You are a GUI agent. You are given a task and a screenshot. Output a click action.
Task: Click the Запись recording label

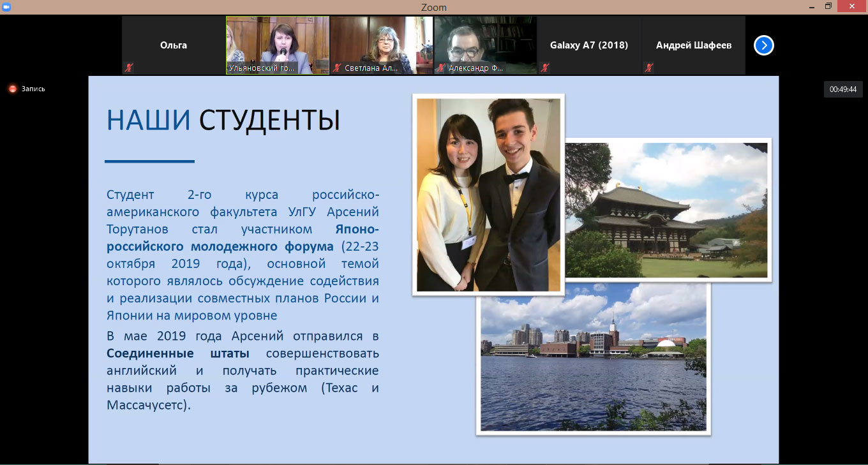point(33,89)
